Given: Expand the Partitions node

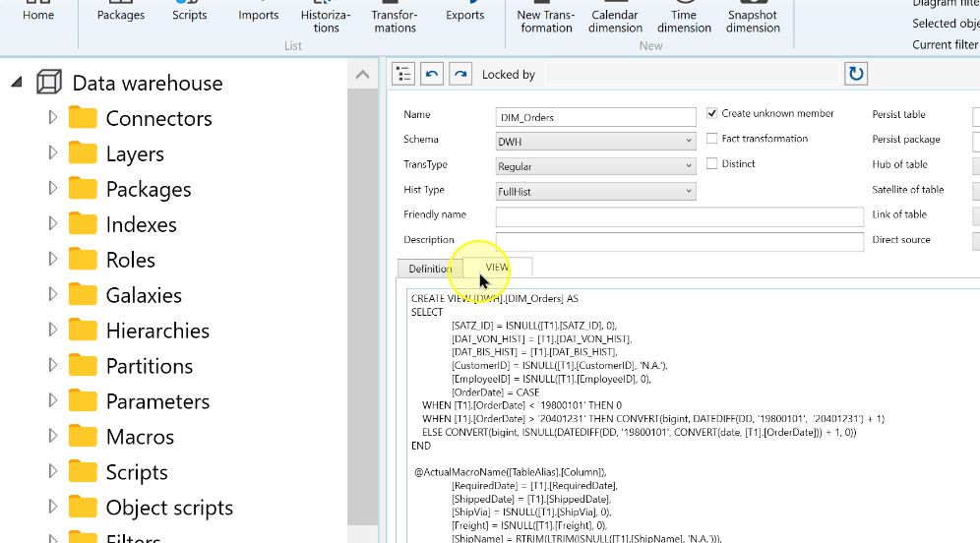Looking at the screenshot, I should coord(52,365).
